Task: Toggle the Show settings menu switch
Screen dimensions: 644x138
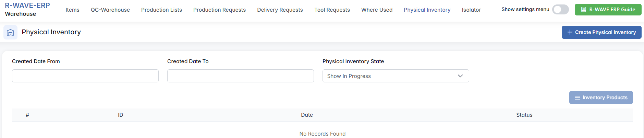Action: 560,10
